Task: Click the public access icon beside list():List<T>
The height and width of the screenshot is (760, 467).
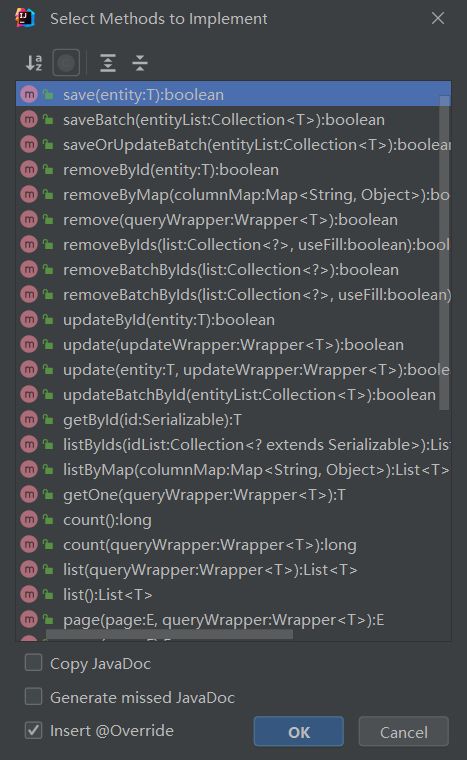Action: pos(48,594)
